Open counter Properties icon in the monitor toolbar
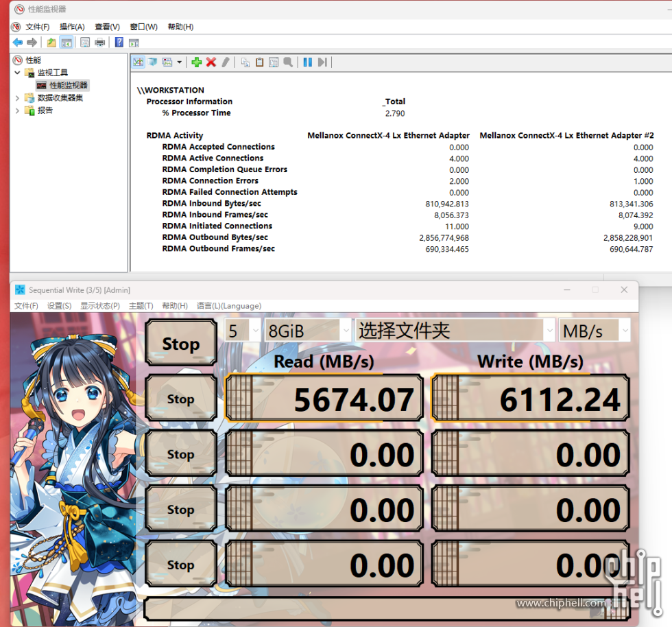The height and width of the screenshot is (627, 672). coord(274,62)
